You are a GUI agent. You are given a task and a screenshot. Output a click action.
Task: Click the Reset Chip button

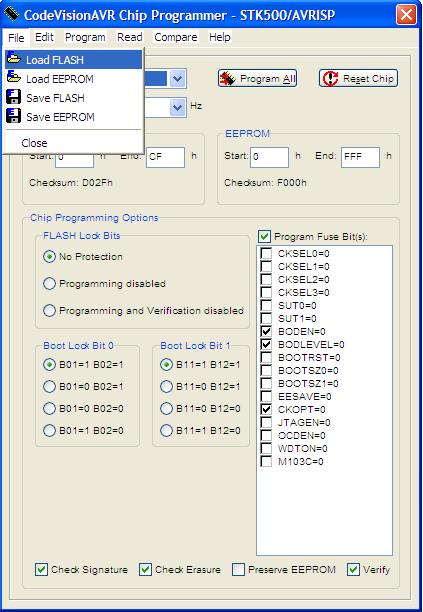pos(358,78)
